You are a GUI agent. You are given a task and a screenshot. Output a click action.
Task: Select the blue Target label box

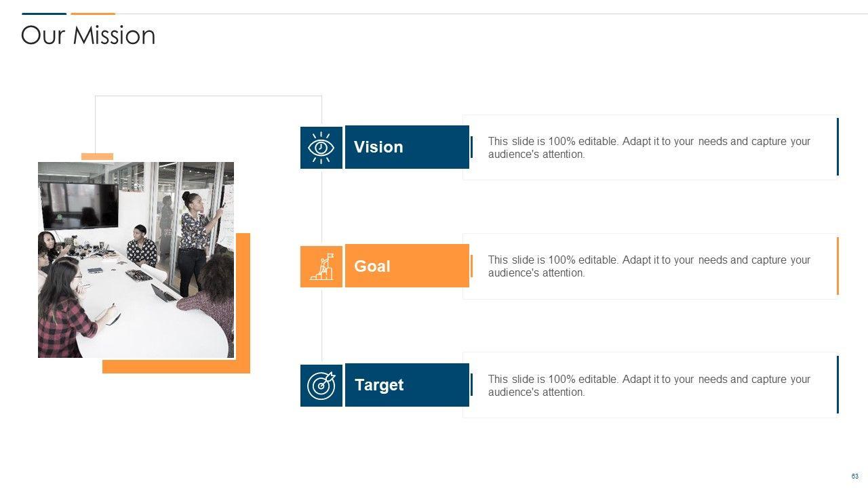click(407, 385)
